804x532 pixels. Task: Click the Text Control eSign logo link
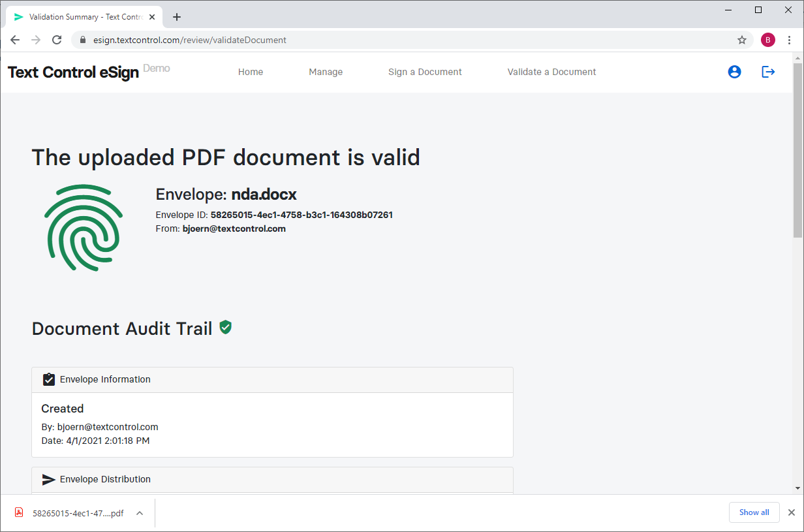pyautogui.click(x=73, y=72)
